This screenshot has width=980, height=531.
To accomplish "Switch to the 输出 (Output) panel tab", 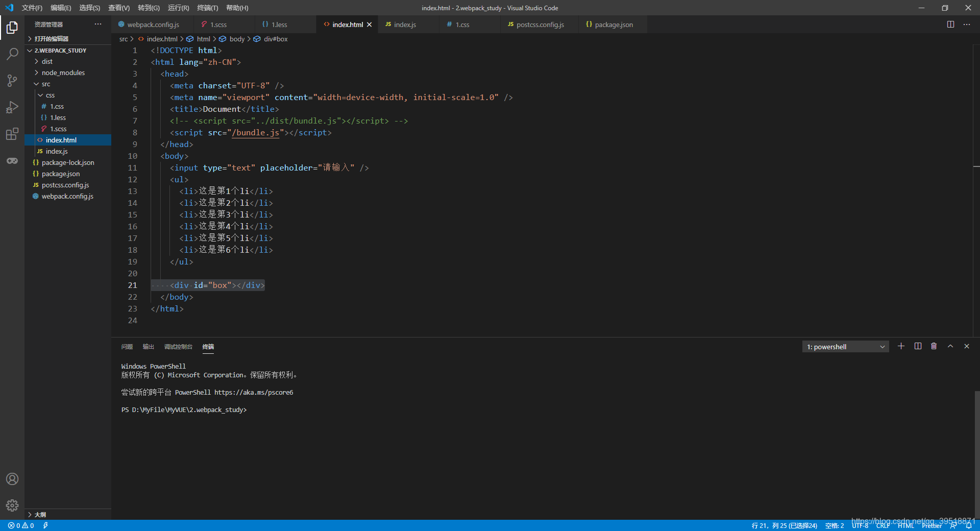I will (x=148, y=347).
